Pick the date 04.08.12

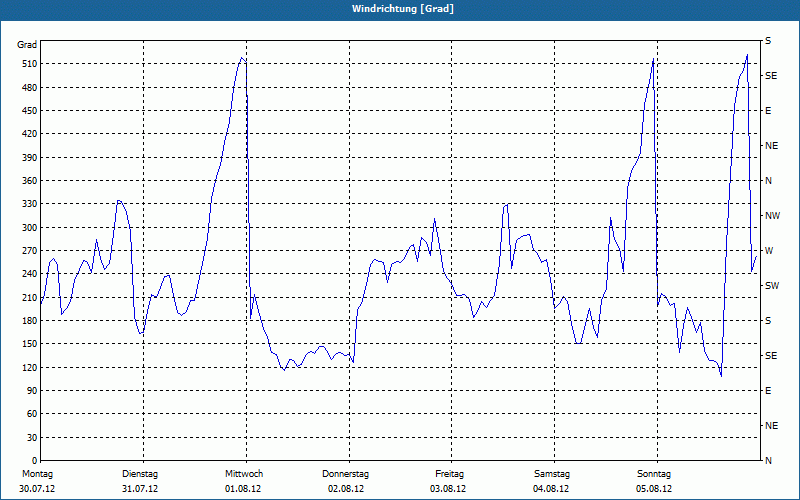click(x=551, y=489)
